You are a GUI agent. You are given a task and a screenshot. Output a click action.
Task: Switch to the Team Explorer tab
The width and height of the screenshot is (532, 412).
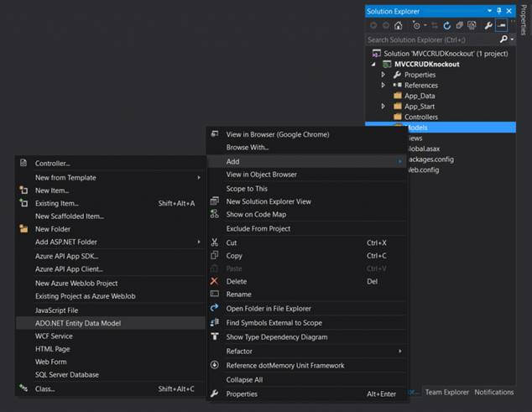point(446,392)
